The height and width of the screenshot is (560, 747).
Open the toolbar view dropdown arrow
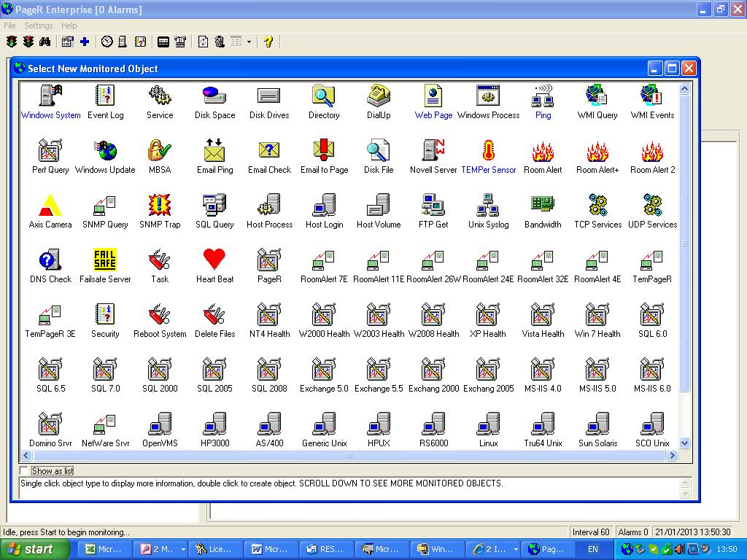coord(249,42)
